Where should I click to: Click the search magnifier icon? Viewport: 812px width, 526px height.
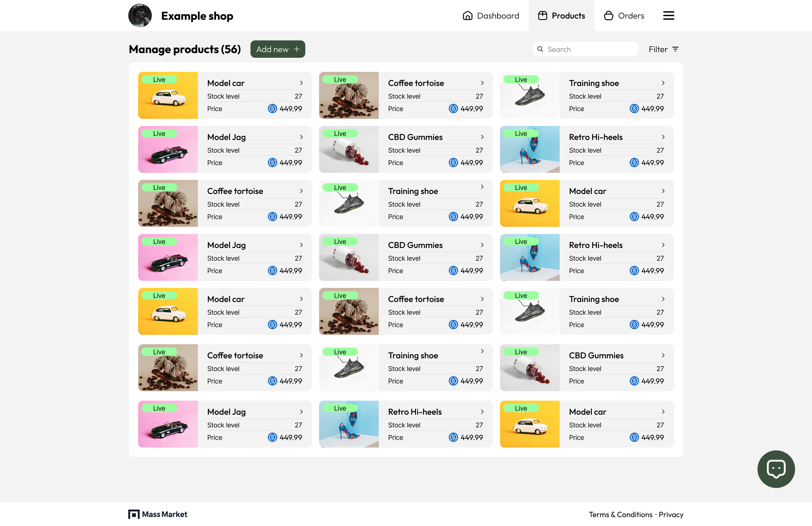[540, 49]
